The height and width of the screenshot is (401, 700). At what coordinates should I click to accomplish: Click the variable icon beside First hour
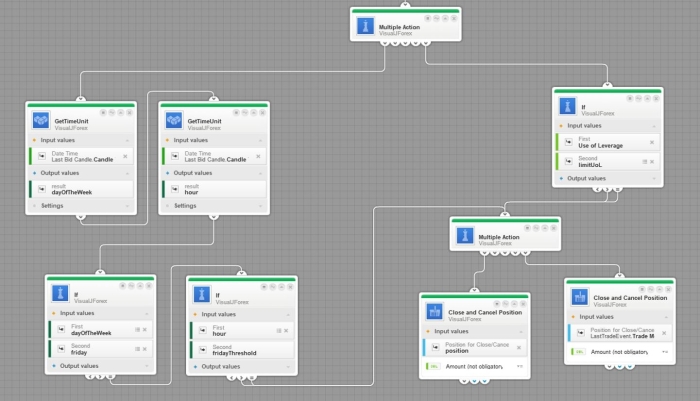pyautogui.click(x=203, y=330)
